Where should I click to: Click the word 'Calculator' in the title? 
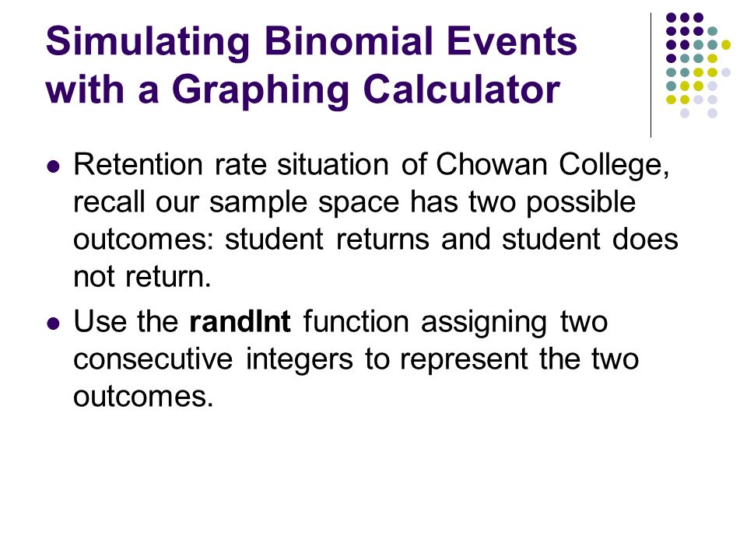(x=461, y=89)
